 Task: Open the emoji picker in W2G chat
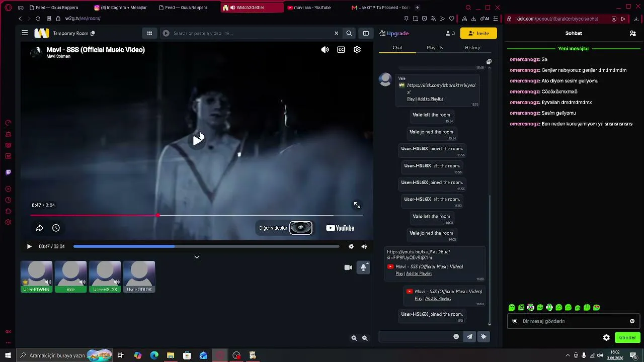pyautogui.click(x=456, y=337)
